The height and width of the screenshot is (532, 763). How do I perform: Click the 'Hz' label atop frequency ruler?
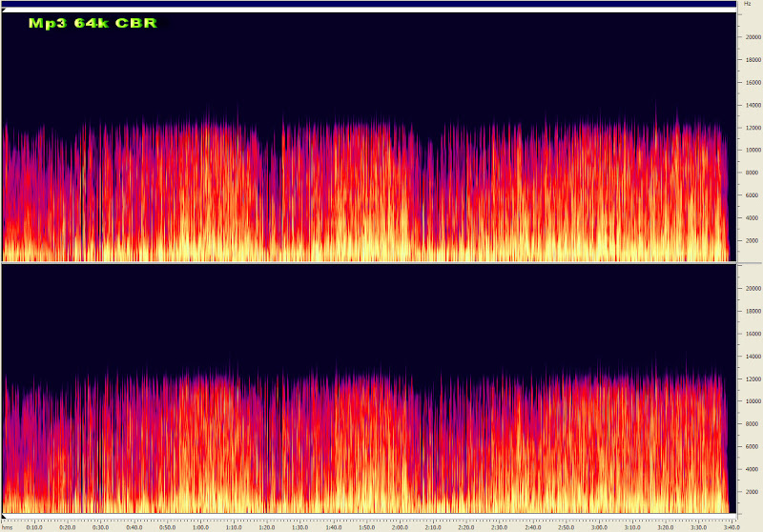coord(748,4)
